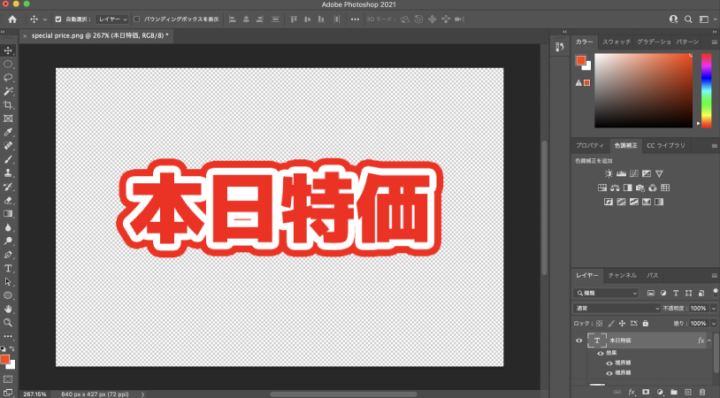Select the Move tool in the toolbar

pyautogui.click(x=8, y=50)
